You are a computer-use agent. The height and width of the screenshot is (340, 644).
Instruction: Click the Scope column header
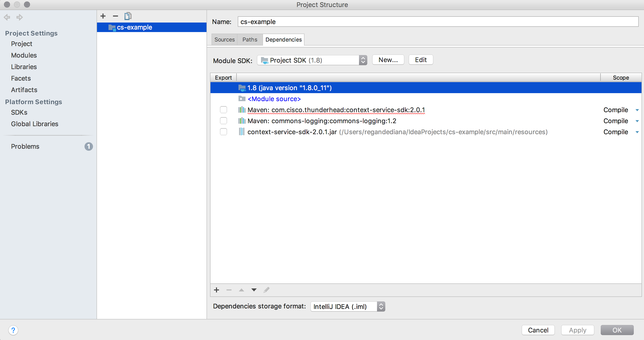(x=621, y=78)
